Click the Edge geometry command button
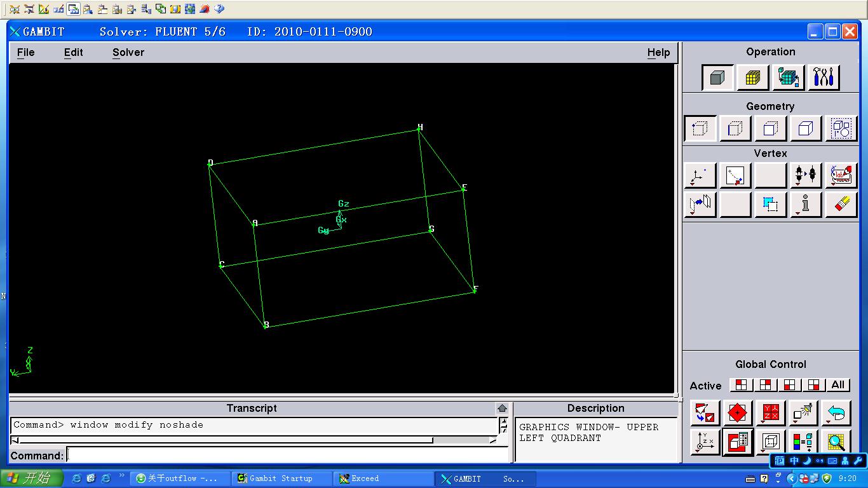 point(735,129)
